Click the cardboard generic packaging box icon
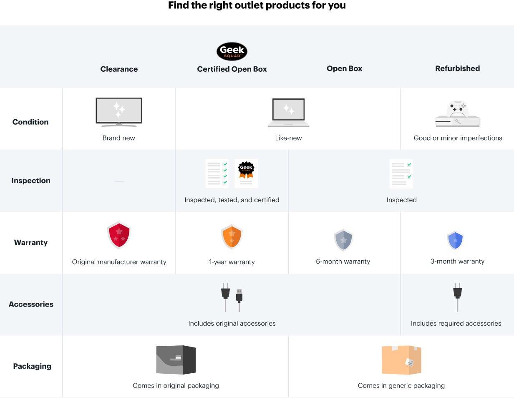Image resolution: width=514 pixels, height=420 pixels. pos(401,360)
